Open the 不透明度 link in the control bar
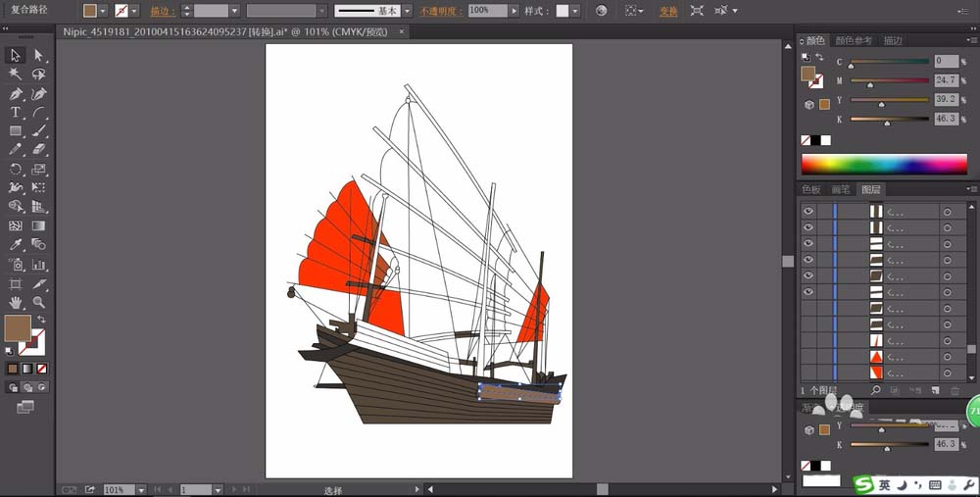980x497 pixels. (441, 11)
